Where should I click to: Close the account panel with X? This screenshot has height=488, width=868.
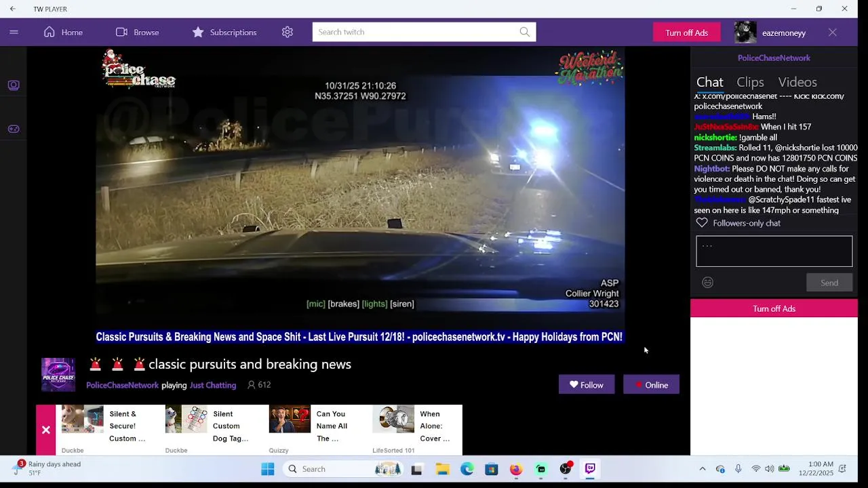(x=833, y=32)
